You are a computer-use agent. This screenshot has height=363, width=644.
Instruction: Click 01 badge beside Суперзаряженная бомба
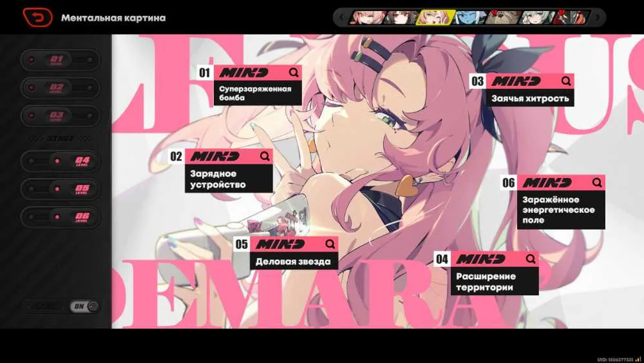point(205,73)
